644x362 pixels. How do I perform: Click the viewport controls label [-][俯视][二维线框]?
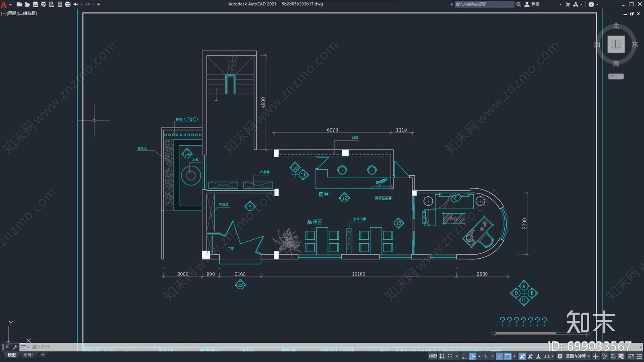click(x=19, y=13)
